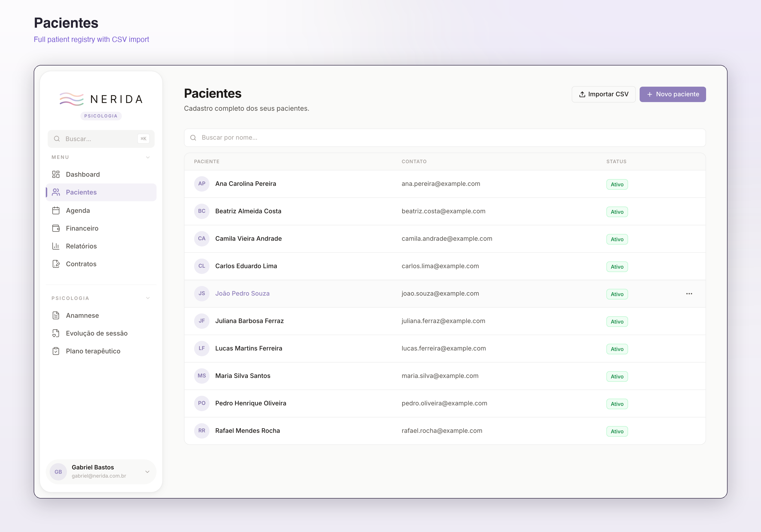Expand the Gabriel Bastos account chevron
This screenshot has width=761, height=532.
pos(147,472)
